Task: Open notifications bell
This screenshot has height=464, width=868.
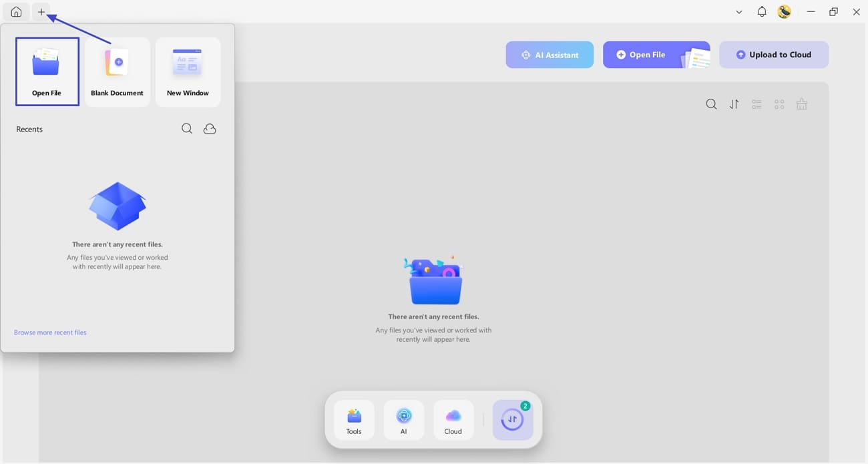Action: tap(762, 12)
